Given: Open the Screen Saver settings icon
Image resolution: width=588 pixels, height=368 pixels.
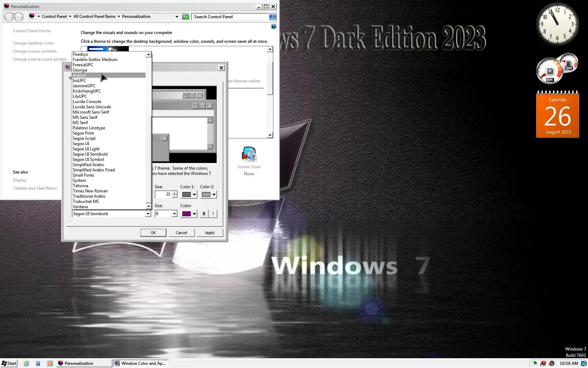Looking at the screenshot, I should (x=249, y=155).
